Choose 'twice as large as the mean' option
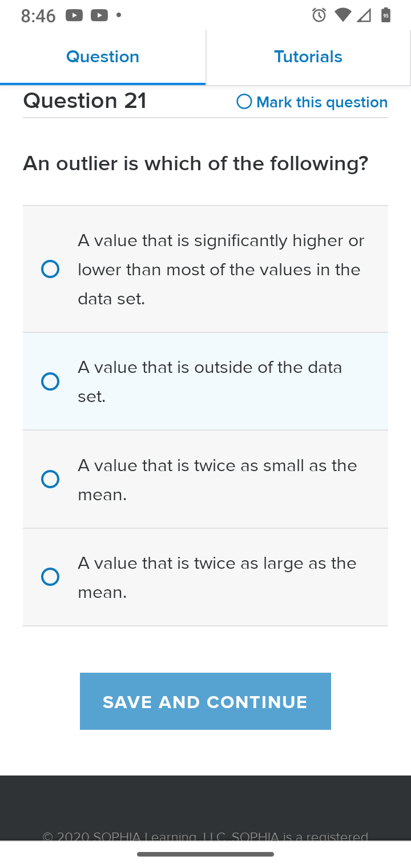Viewport: 411px width, 868px height. click(x=205, y=577)
